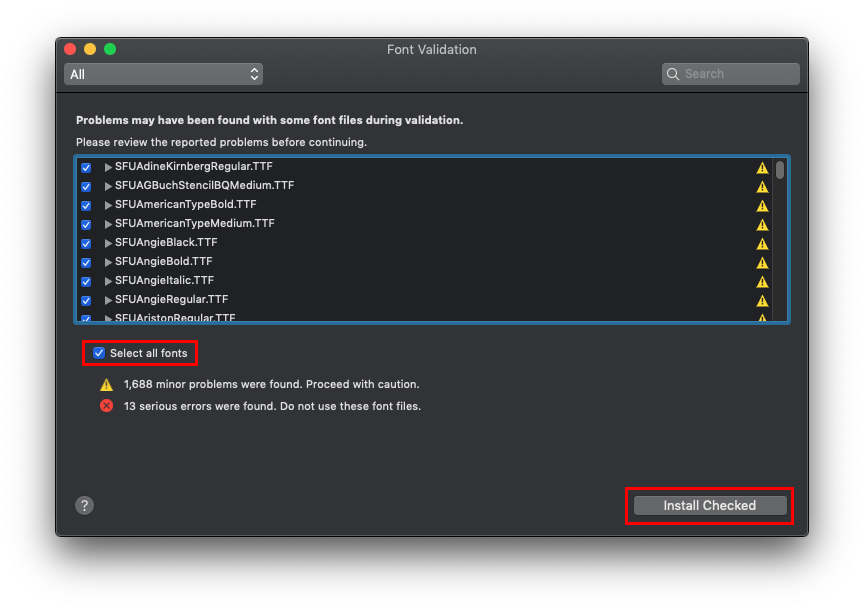
Task: Click warning triangle next to SFUAngieBlack.TTF
Action: (x=762, y=243)
